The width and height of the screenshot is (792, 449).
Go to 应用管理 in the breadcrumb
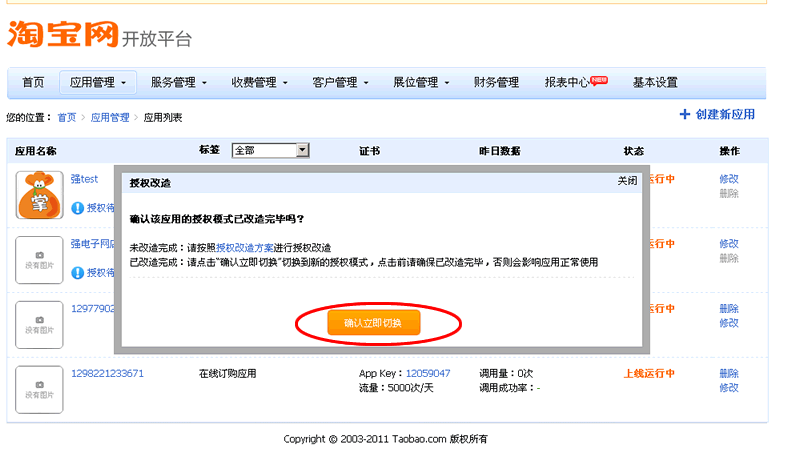110,118
